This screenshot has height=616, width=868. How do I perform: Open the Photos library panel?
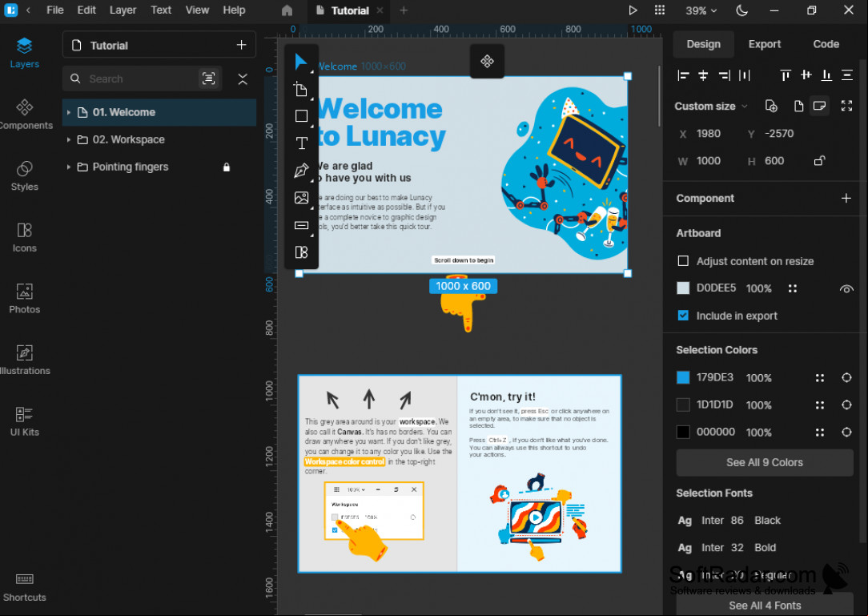pos(24,299)
